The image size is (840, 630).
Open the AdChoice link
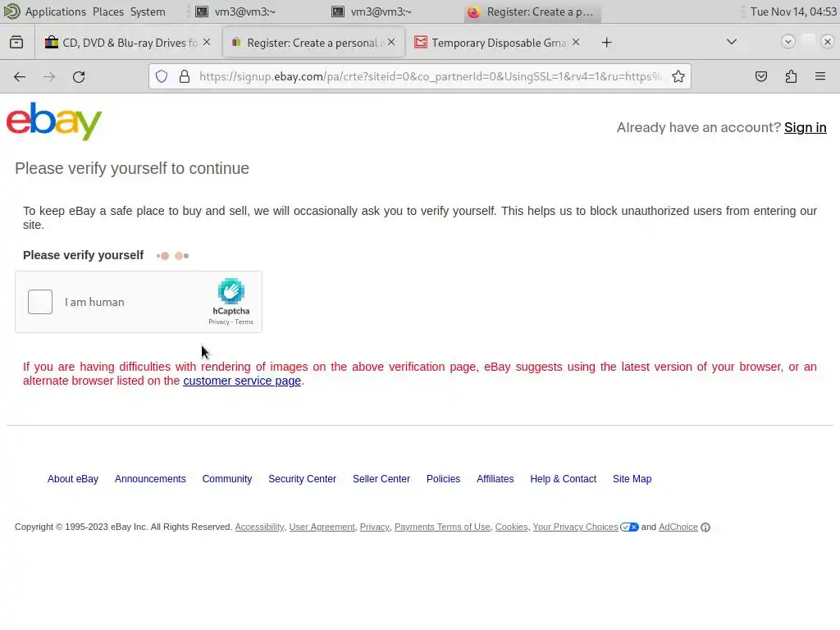pyautogui.click(x=678, y=527)
